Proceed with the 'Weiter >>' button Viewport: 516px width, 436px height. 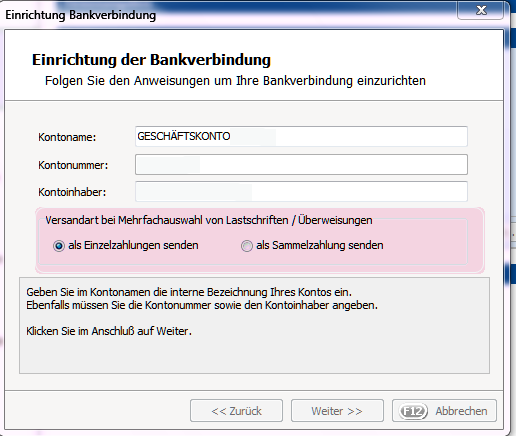(x=337, y=411)
